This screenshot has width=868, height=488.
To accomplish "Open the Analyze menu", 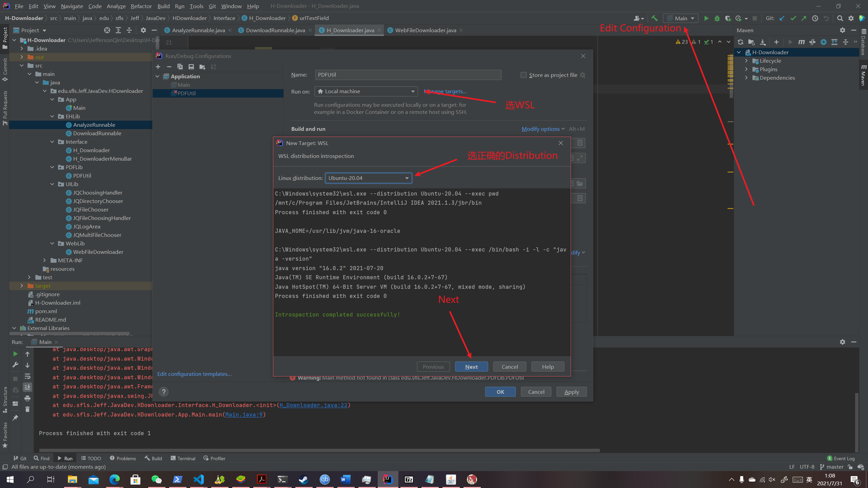I will [116, 6].
